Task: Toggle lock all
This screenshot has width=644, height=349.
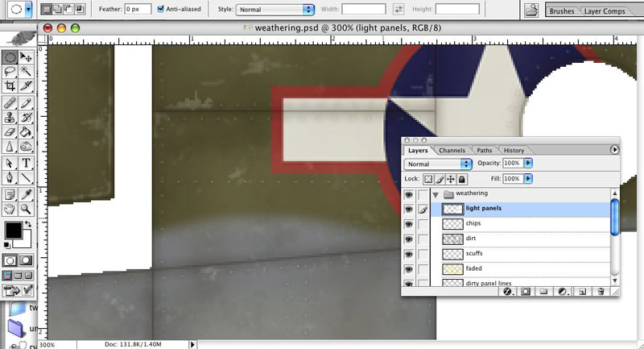Action: click(461, 179)
